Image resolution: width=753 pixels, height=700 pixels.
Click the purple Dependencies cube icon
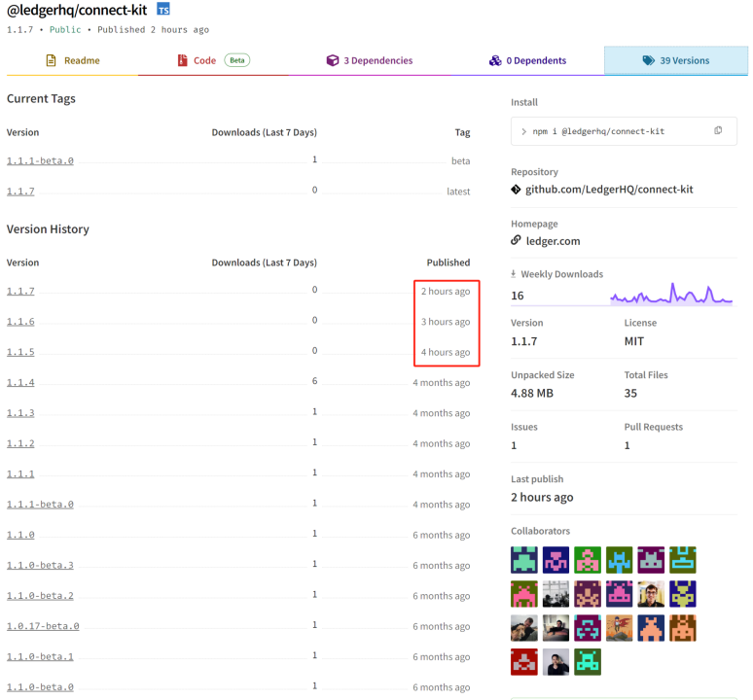pyautogui.click(x=333, y=60)
